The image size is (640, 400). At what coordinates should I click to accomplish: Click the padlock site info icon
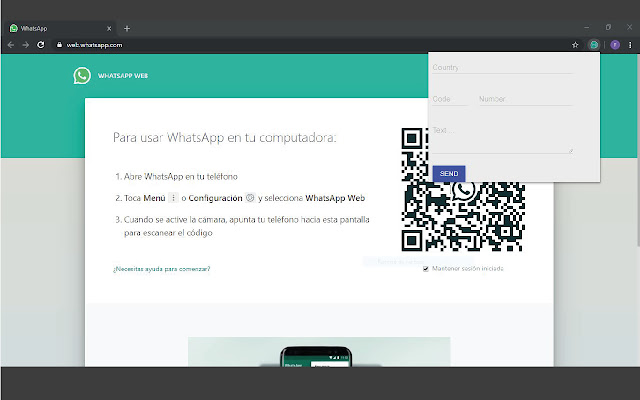(x=60, y=45)
